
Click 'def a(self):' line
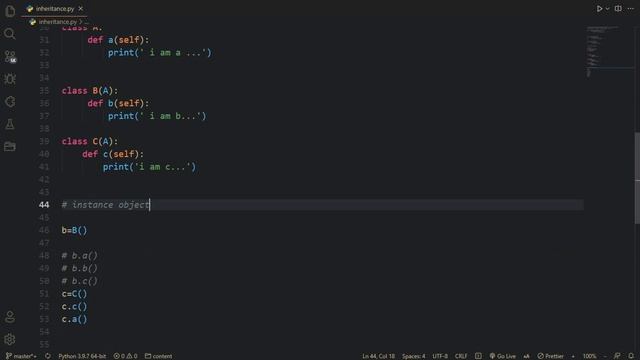tap(118, 40)
